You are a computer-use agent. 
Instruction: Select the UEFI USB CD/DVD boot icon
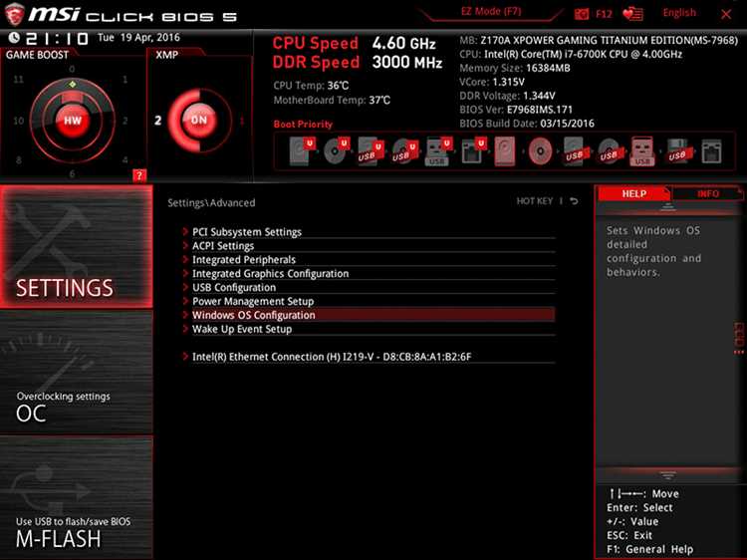coord(405,151)
